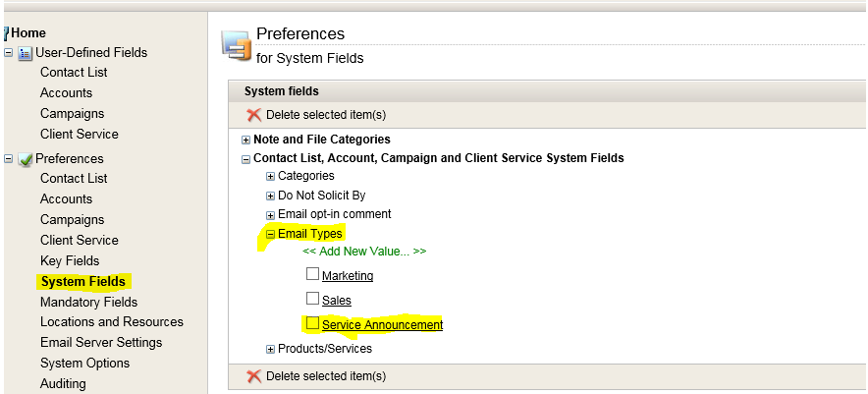Click the Add New Value link
Screen dimensions: 868x394
point(364,251)
